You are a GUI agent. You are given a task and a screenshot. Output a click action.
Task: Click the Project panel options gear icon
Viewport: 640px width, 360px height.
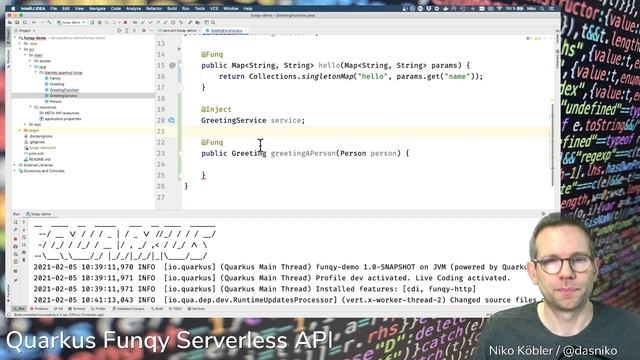[x=144, y=31]
